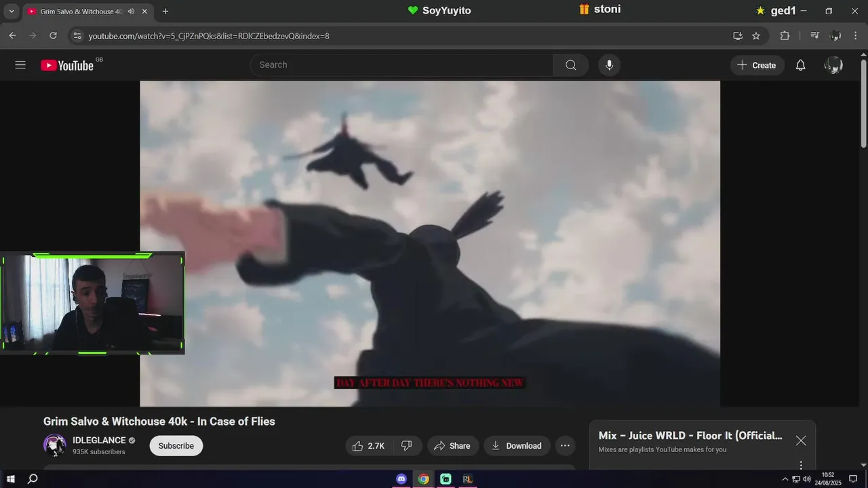
Task: Like the video with 2.7K likes
Action: pos(368,445)
